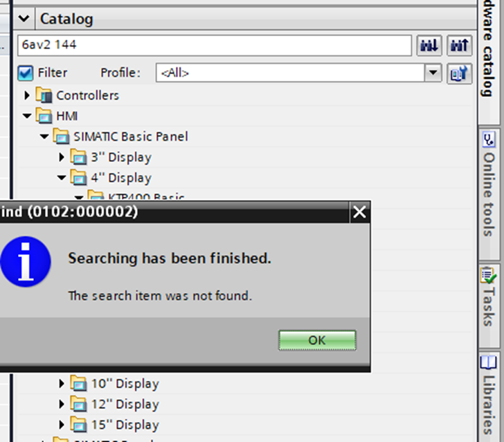Viewport: 504px width, 442px height.
Task: Select the Controllers tree label
Action: [87, 96]
